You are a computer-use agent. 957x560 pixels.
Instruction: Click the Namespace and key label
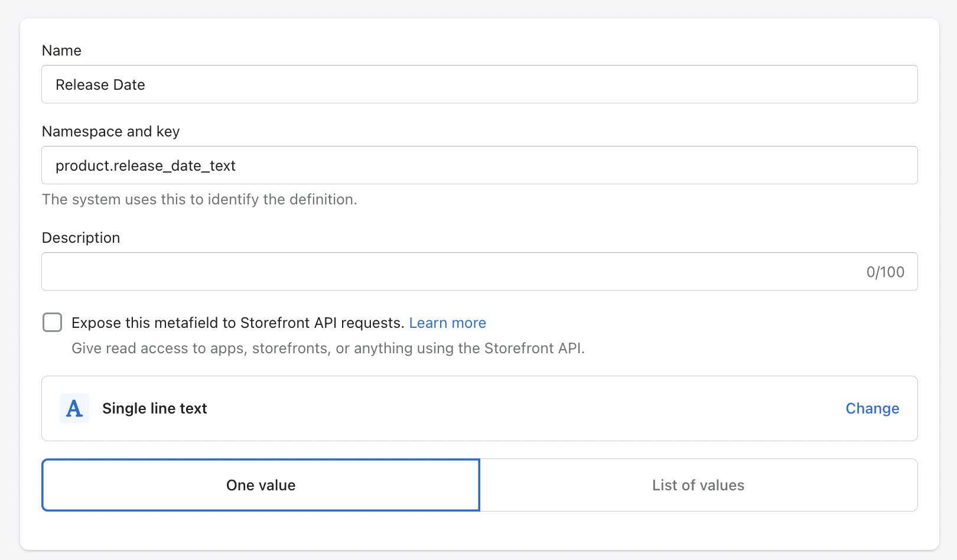110,132
